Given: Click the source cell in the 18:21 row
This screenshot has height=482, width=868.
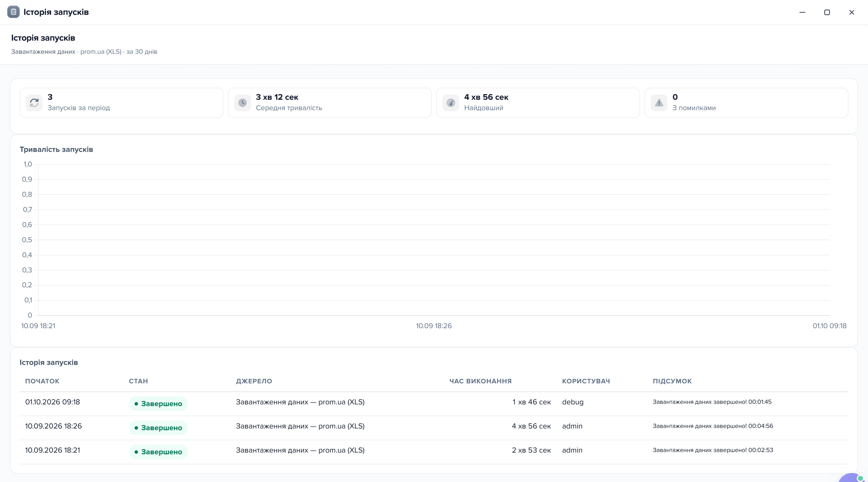Looking at the screenshot, I should click(300, 450).
